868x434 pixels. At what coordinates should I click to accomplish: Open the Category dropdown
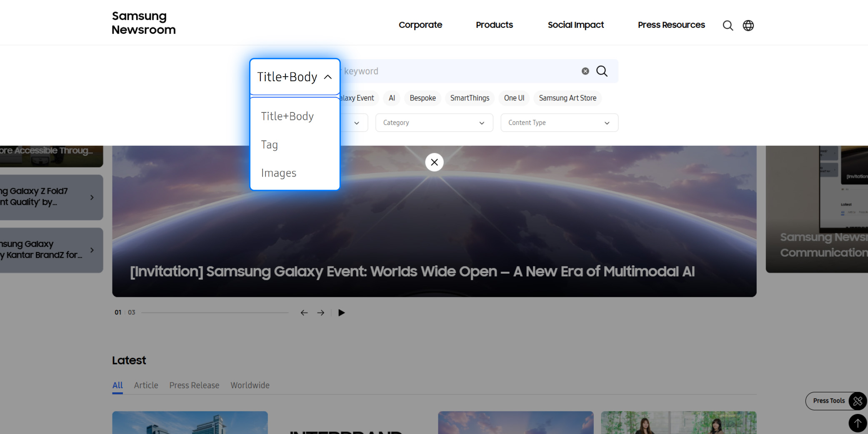(433, 122)
